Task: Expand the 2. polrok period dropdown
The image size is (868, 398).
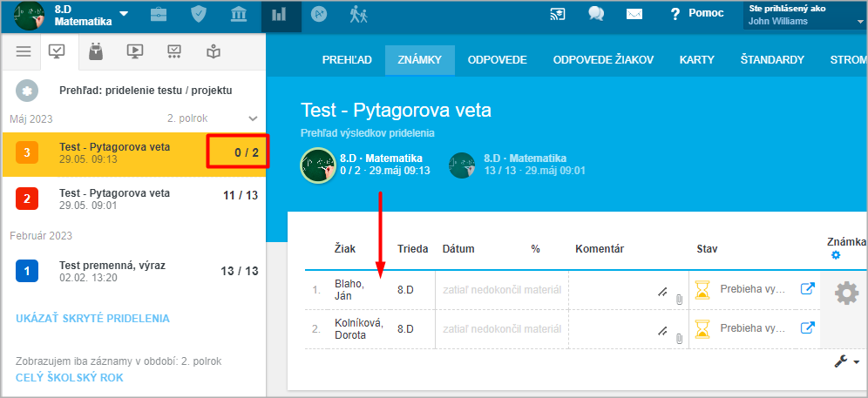Action: 213,118
